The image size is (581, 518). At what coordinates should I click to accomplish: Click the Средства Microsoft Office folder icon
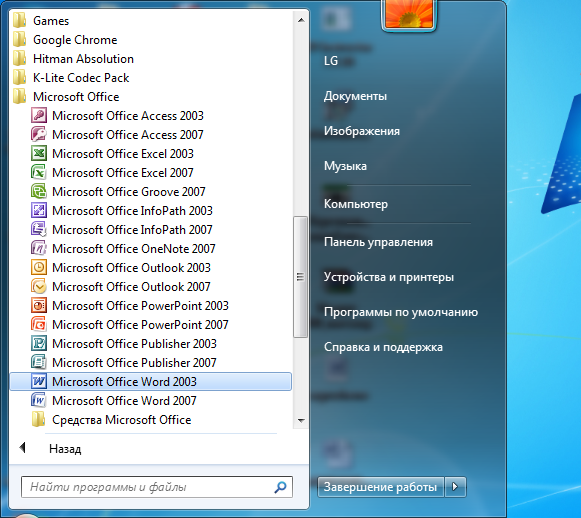click(39, 419)
